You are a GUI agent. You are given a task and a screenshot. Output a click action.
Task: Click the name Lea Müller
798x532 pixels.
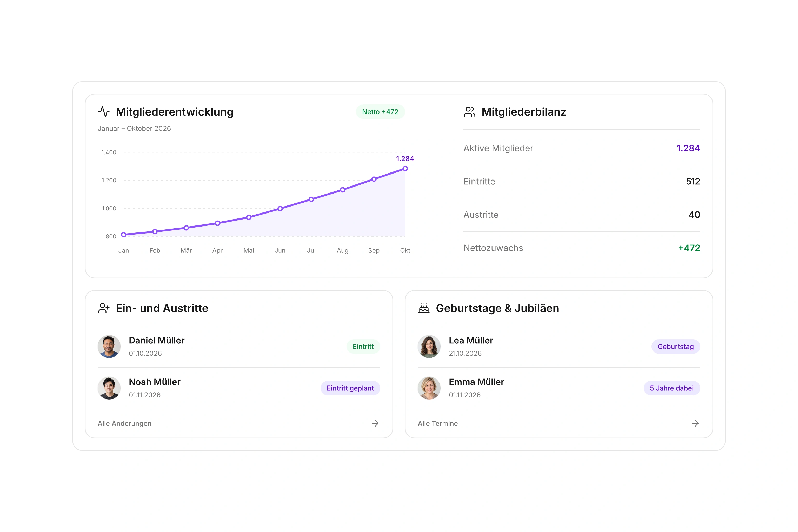tap(471, 340)
